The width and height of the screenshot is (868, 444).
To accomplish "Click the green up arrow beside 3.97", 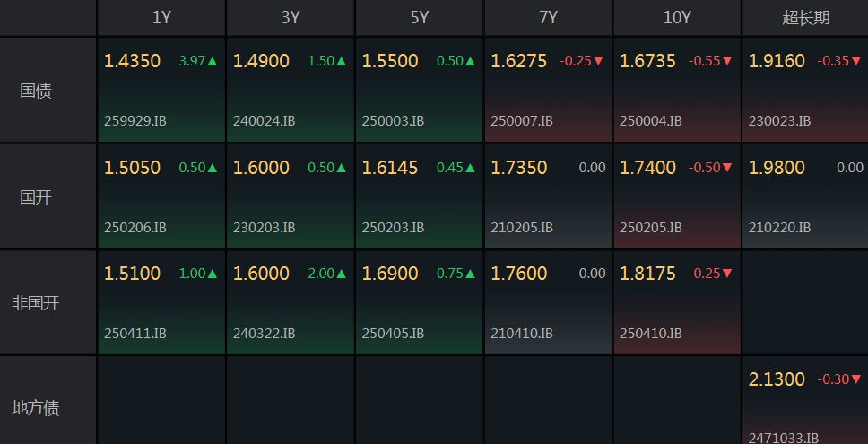I will tap(212, 62).
